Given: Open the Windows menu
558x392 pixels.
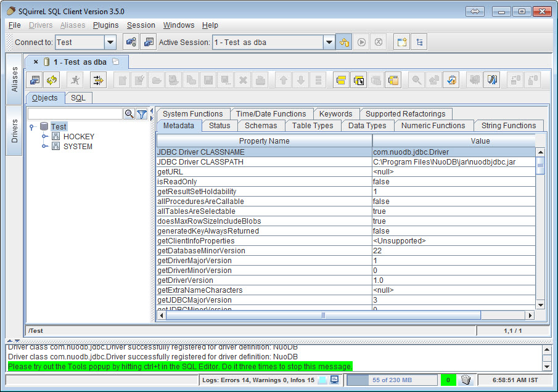Looking at the screenshot, I should pos(179,25).
